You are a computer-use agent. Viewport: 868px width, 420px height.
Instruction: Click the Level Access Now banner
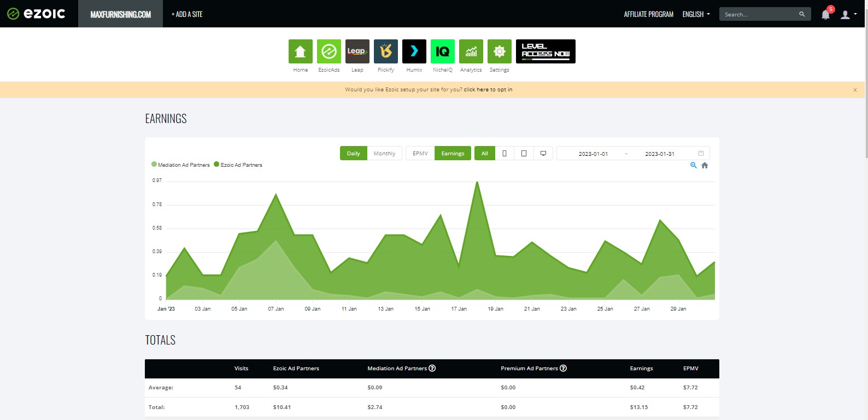pos(546,51)
